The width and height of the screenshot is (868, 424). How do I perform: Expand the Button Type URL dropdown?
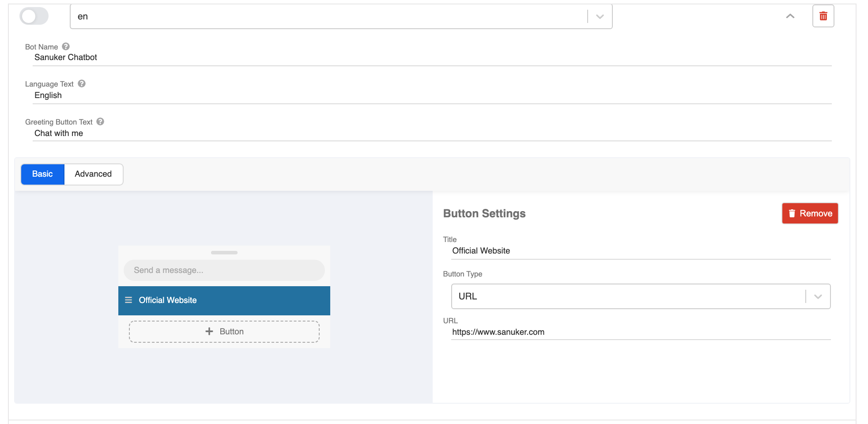point(817,296)
